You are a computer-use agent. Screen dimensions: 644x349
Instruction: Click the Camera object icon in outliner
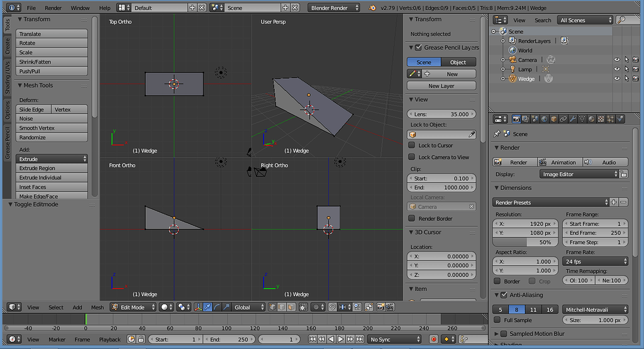pyautogui.click(x=511, y=60)
